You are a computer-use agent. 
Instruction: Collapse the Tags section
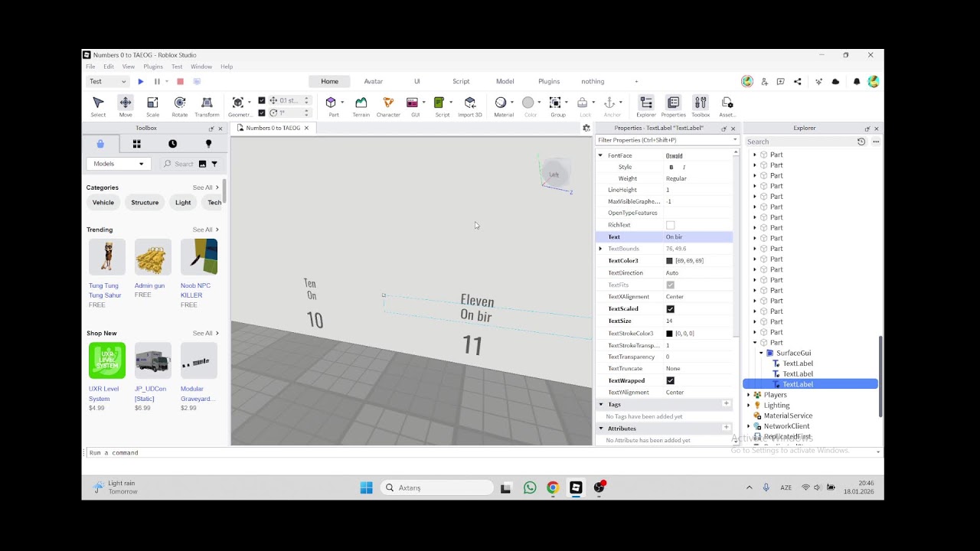[601, 404]
